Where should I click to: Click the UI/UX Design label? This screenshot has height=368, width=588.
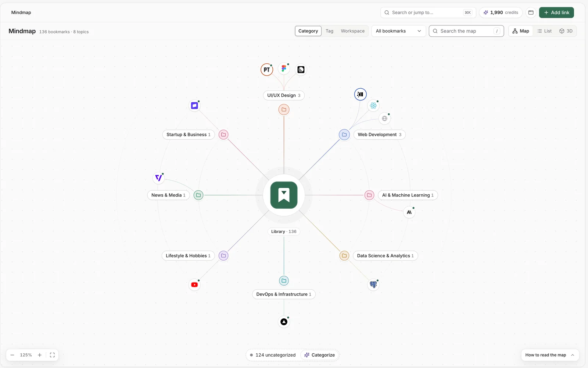pos(284,95)
